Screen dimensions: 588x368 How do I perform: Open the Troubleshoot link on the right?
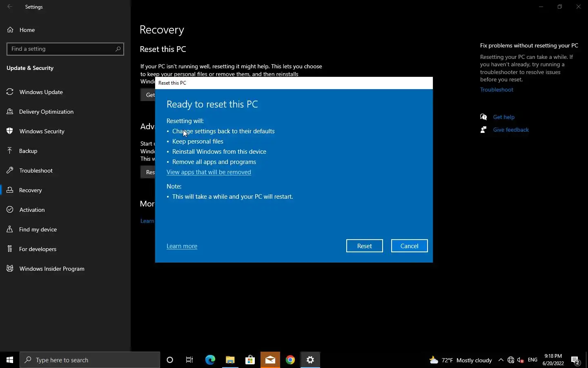[x=497, y=90]
